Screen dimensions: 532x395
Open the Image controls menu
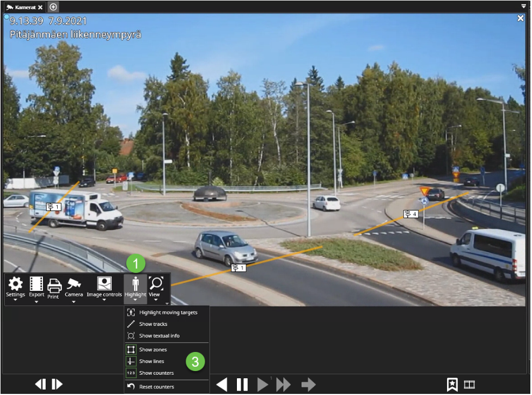(x=104, y=288)
